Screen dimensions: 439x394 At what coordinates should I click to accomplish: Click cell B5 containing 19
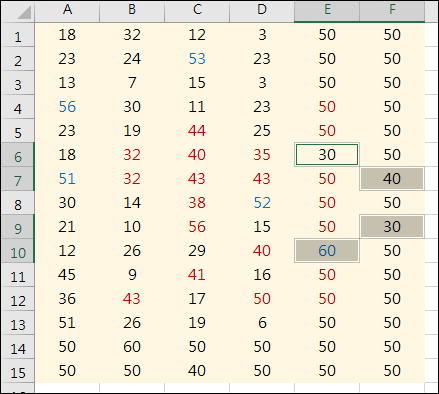point(132,131)
